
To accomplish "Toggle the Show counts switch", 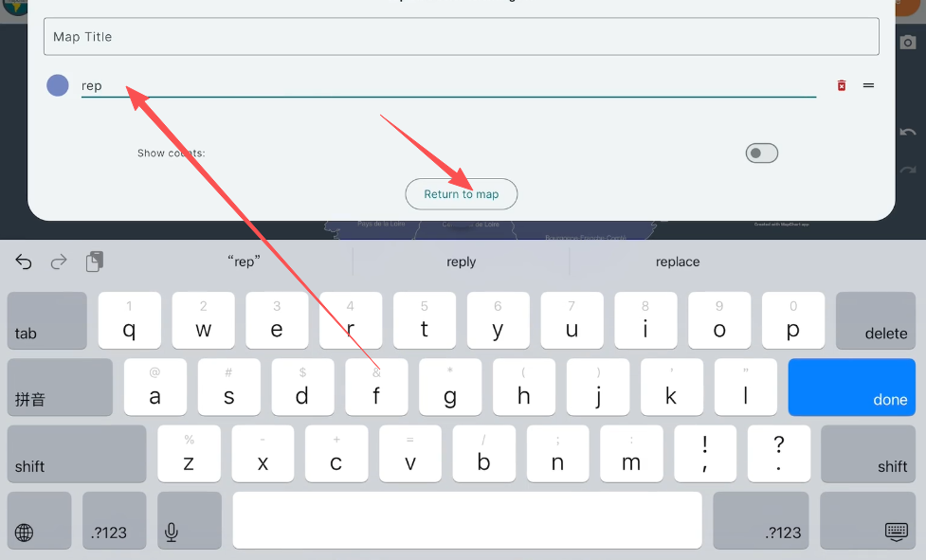I will point(761,154).
